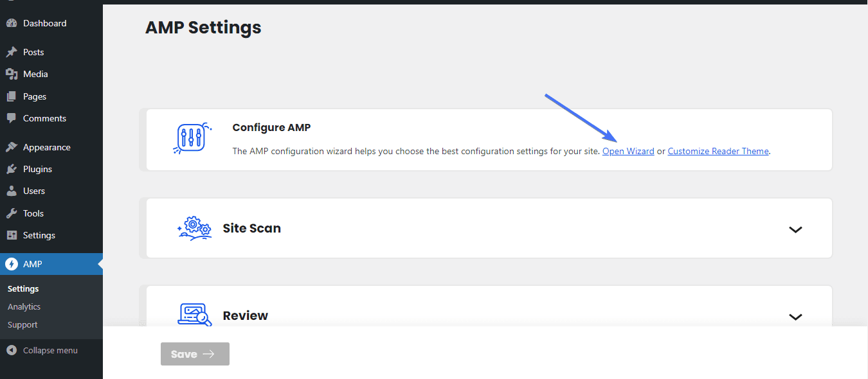Click the Dashboard gauge icon
The image size is (868, 379).
pos(12,23)
